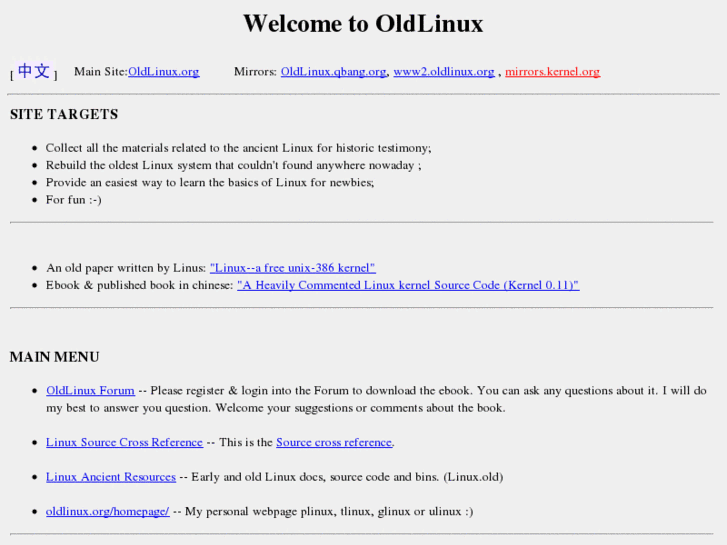Screen dimensions: 727x545
Task: Open Linux Ancient Resources link
Action: tap(111, 477)
